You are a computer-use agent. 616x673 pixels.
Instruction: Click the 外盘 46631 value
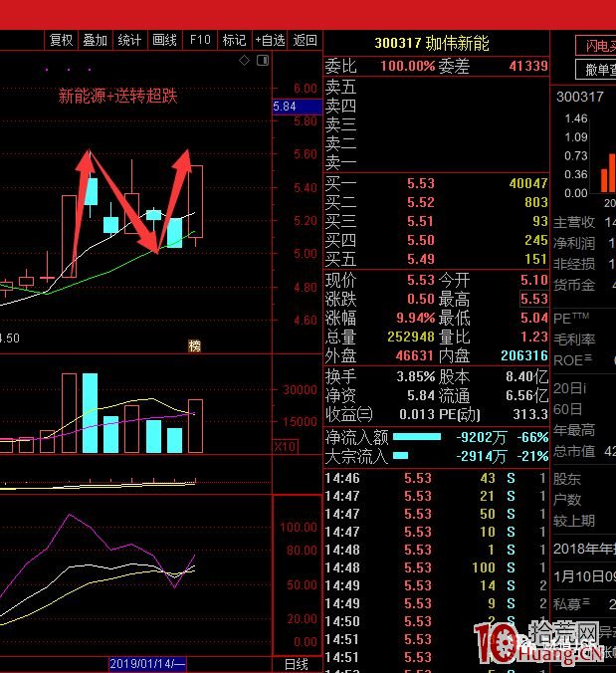(x=416, y=355)
